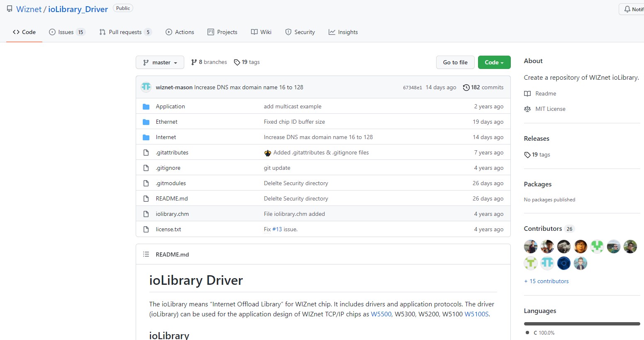Screen dimensions: 644x340
Task: Click the Notifications bell button
Action: [632, 9]
